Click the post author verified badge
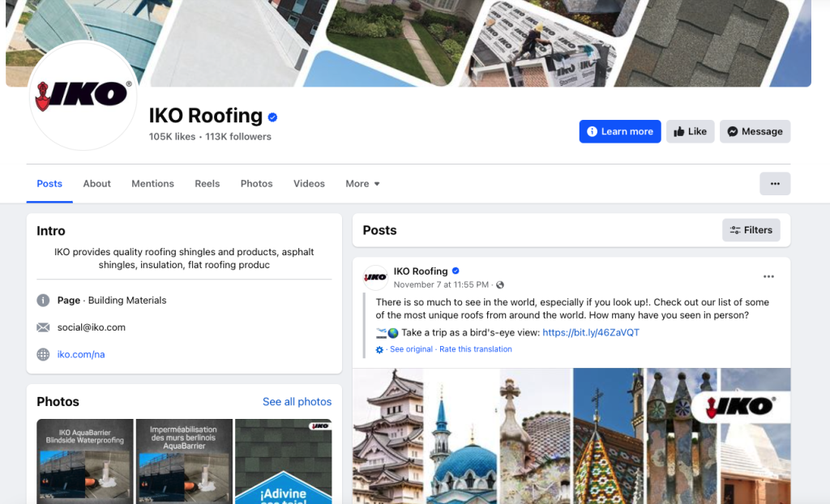Screen dimensions: 830x504 [x=456, y=271]
